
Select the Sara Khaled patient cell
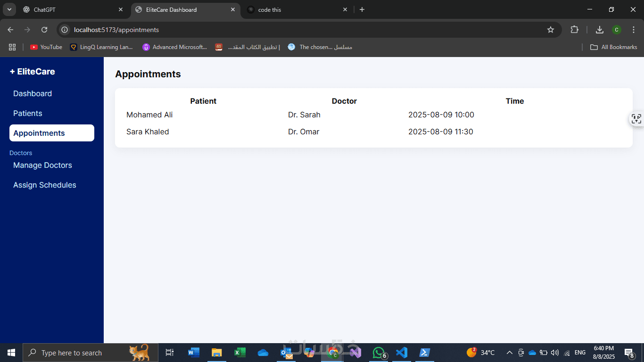[x=148, y=132]
